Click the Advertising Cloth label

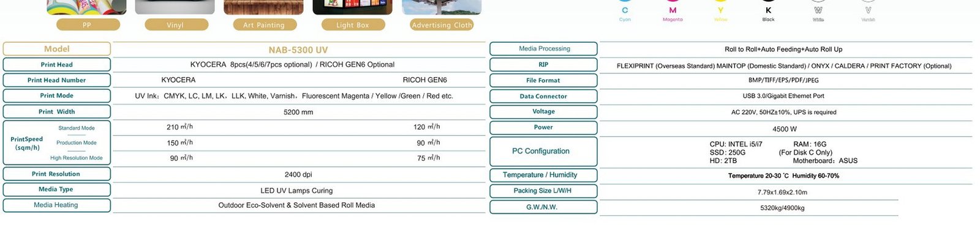tap(442, 24)
